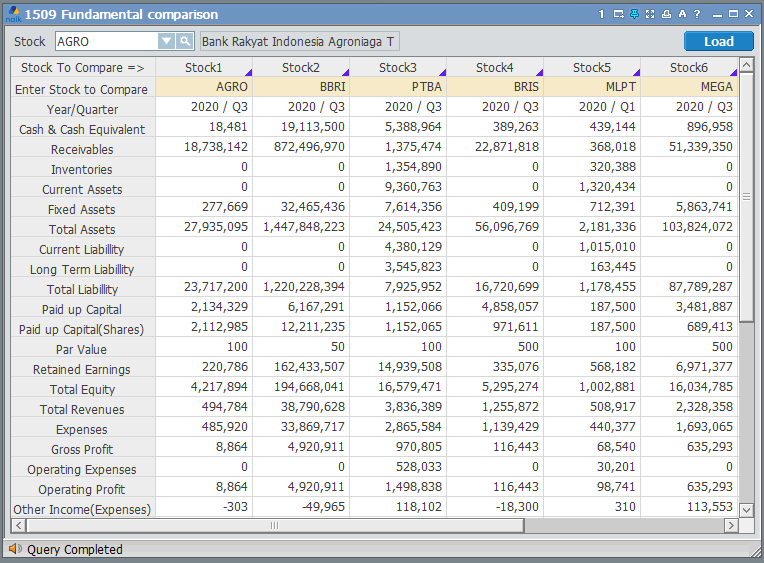The image size is (764, 563).
Task: Select the BBRI stock entry cell
Action: pos(301,87)
